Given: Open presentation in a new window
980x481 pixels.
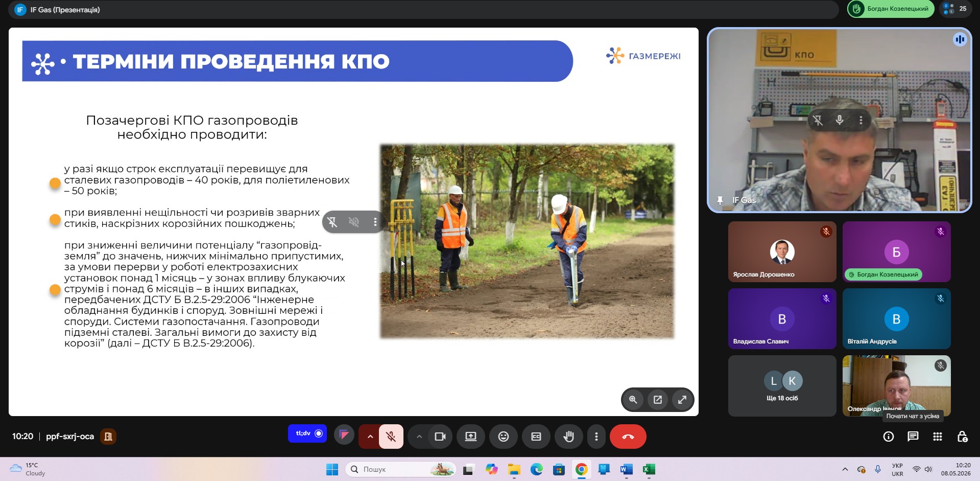Looking at the screenshot, I should point(658,400).
